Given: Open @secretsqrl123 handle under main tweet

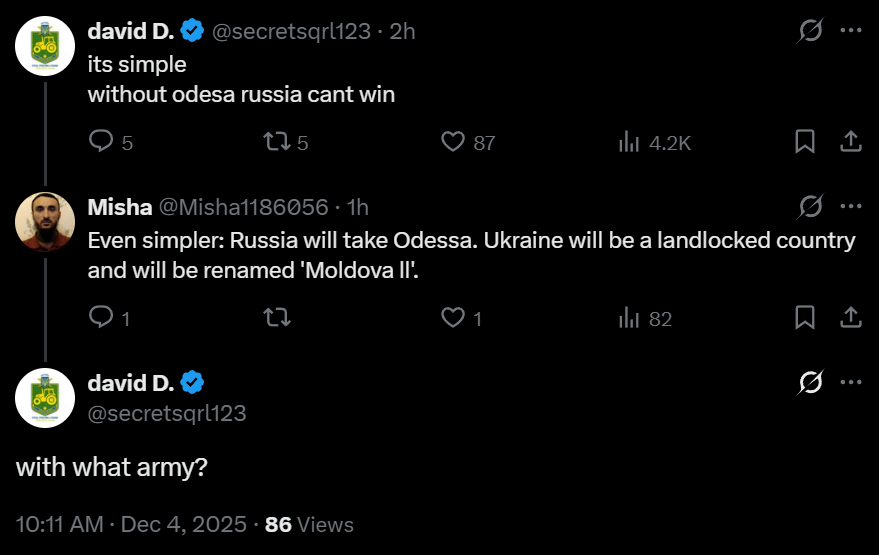Looking at the screenshot, I should [x=167, y=414].
